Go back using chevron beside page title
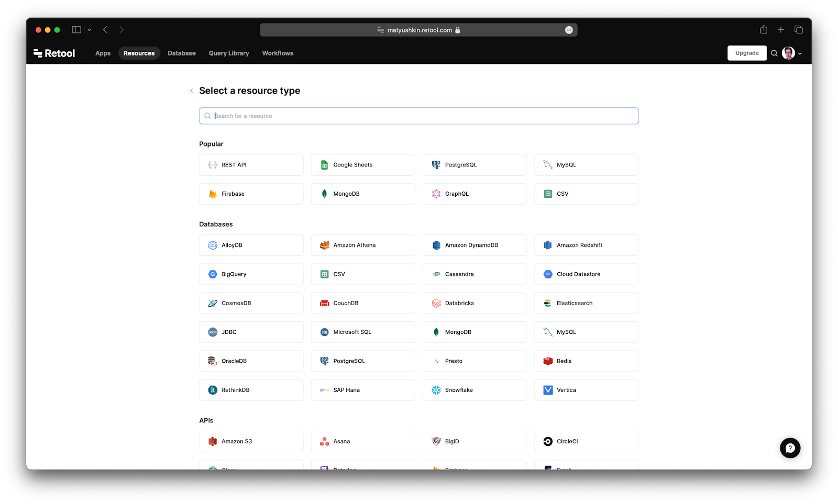The height and width of the screenshot is (504, 838). click(x=192, y=91)
